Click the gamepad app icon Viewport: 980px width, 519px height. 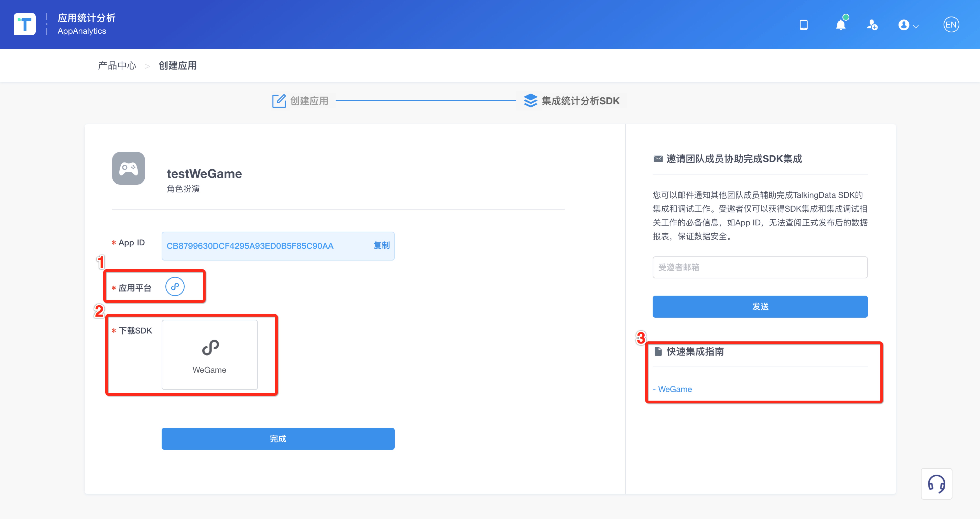click(x=129, y=168)
